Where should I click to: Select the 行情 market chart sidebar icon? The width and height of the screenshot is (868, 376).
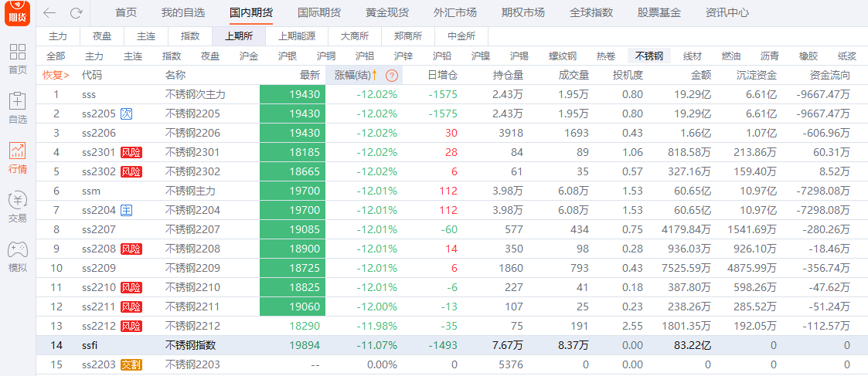point(17,158)
